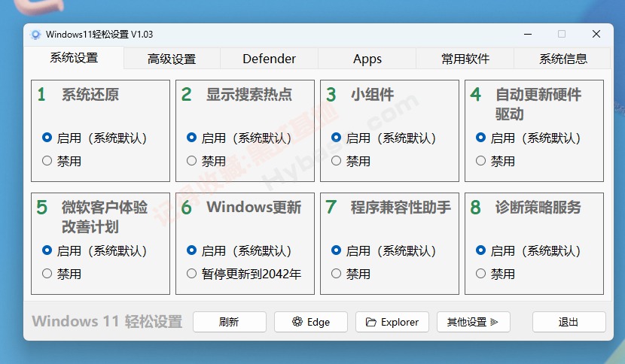Click the Windows更新 heading text
The image size is (625, 364).
(254, 208)
